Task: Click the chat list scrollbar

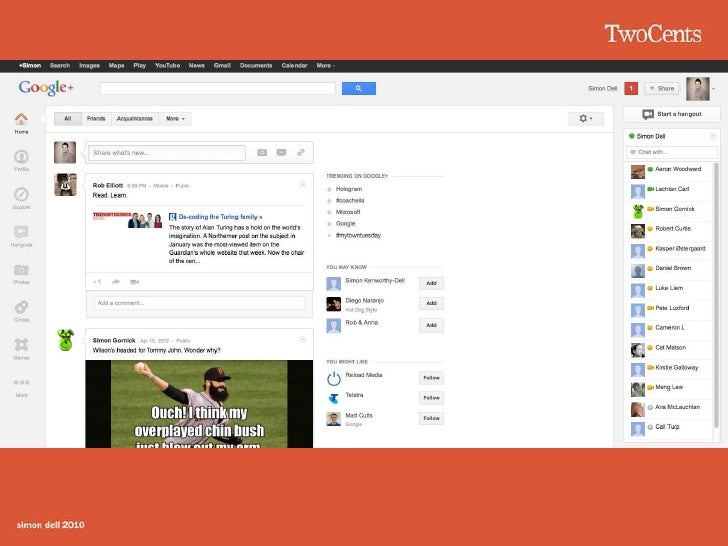Action: 716,295
